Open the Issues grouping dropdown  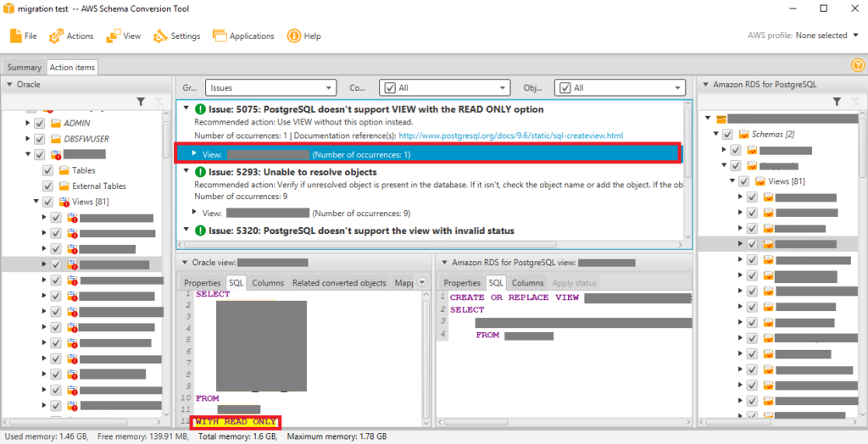click(270, 87)
